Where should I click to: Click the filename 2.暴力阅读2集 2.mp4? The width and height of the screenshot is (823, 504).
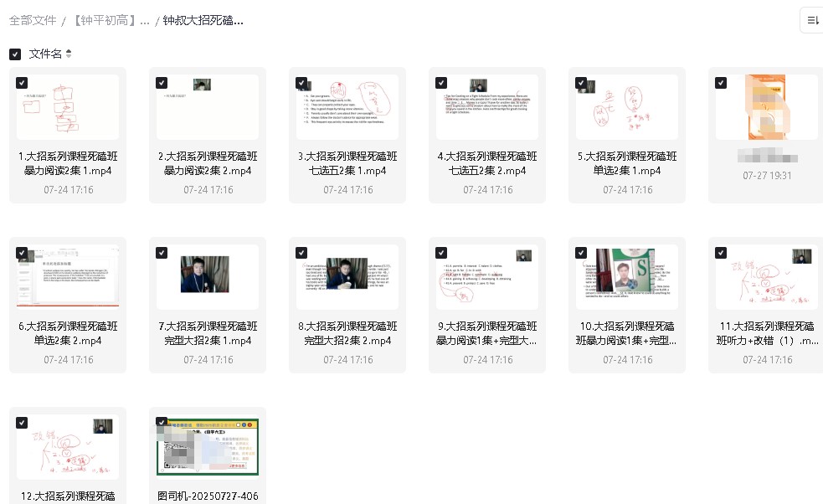208,164
